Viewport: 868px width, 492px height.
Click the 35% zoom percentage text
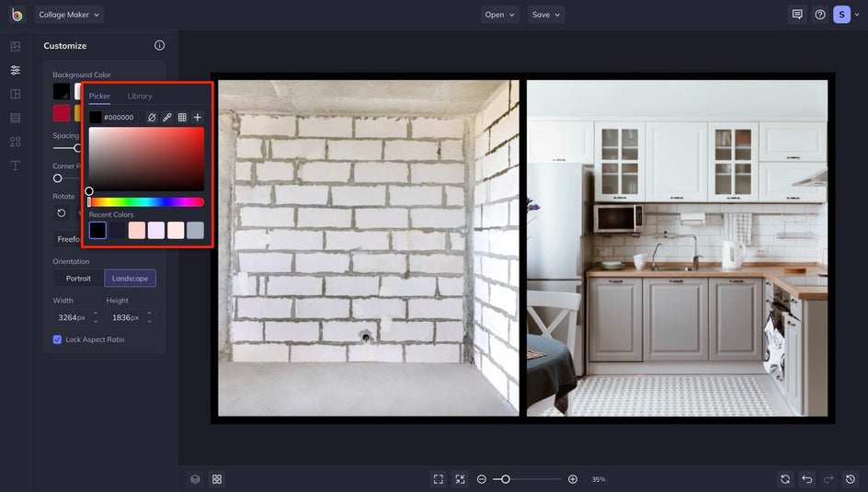point(599,479)
